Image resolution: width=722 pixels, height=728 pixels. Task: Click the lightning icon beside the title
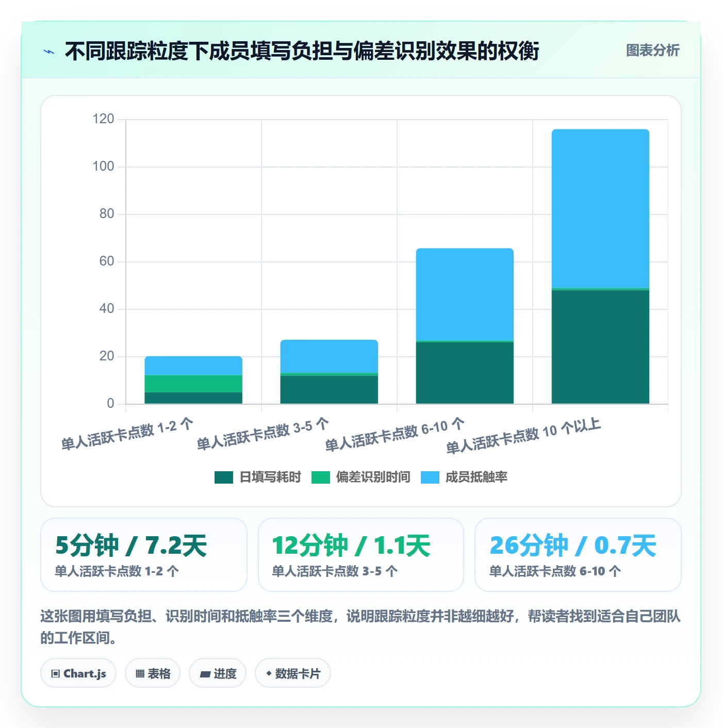49,52
